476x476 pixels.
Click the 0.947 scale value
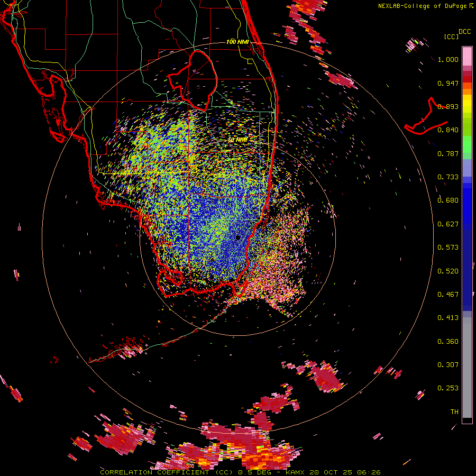pos(448,83)
